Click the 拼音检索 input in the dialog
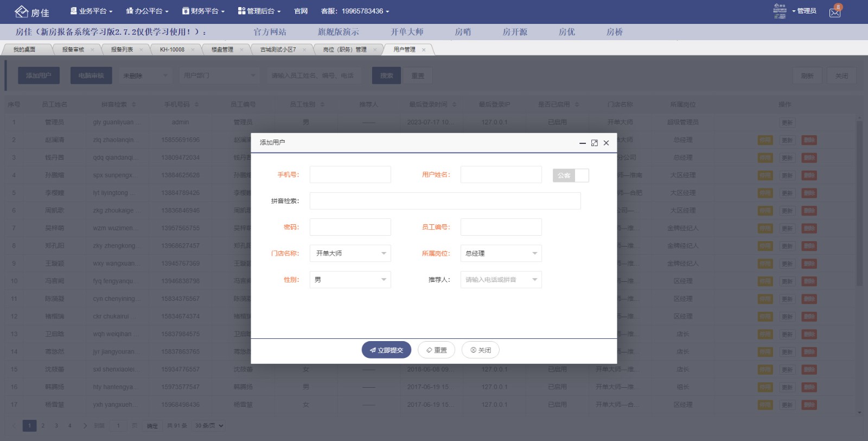868x441 pixels. pos(445,201)
